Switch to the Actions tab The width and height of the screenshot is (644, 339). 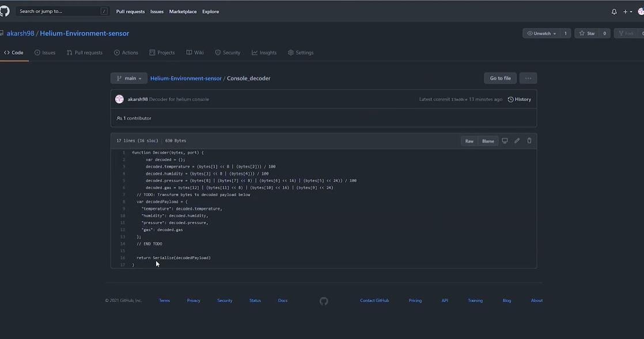point(126,52)
